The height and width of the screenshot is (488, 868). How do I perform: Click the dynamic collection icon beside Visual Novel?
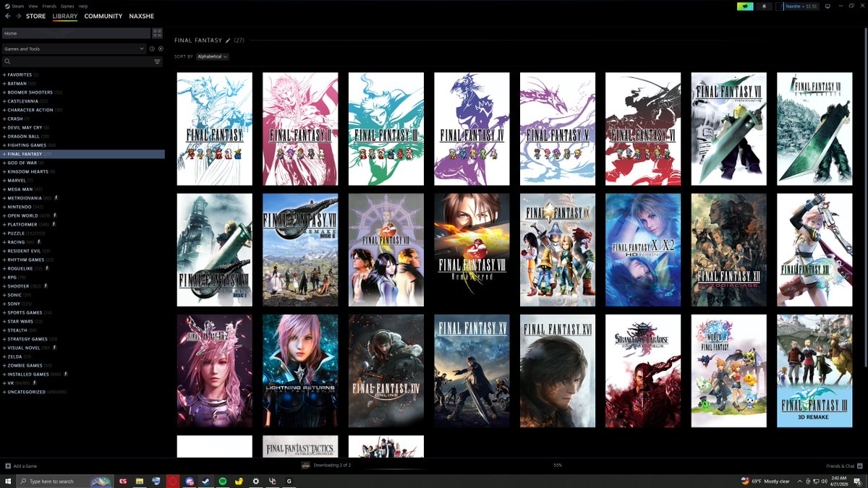coord(55,348)
